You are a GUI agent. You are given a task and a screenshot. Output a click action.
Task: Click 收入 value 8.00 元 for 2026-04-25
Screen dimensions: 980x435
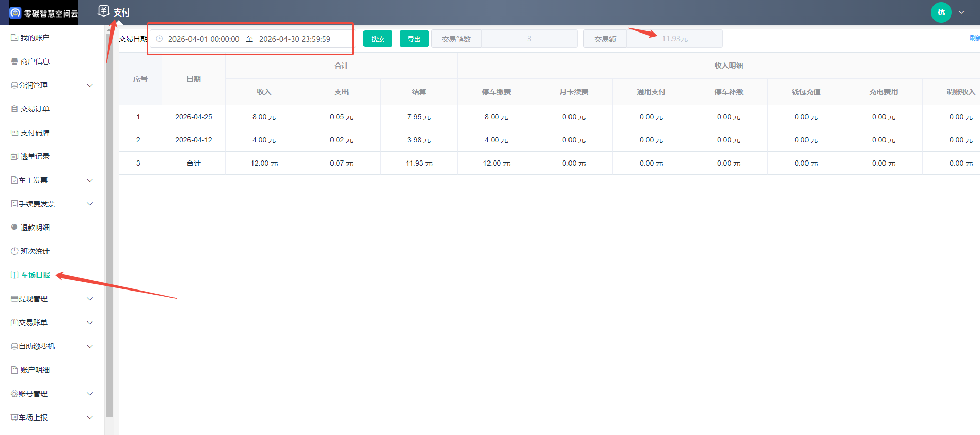point(264,117)
